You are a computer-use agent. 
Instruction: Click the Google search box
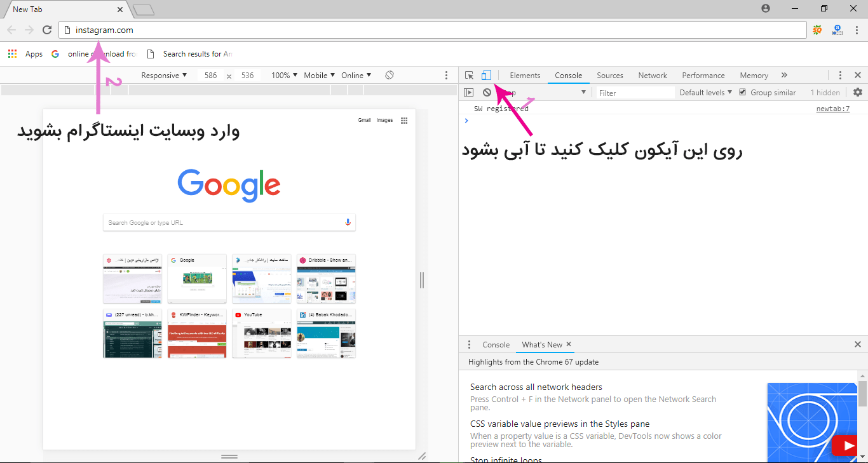[229, 222]
